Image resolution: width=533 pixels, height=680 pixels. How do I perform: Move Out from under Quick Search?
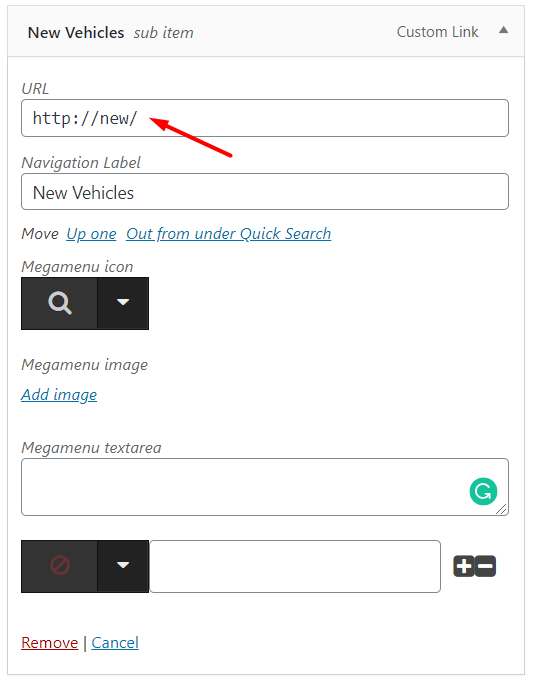[229, 234]
